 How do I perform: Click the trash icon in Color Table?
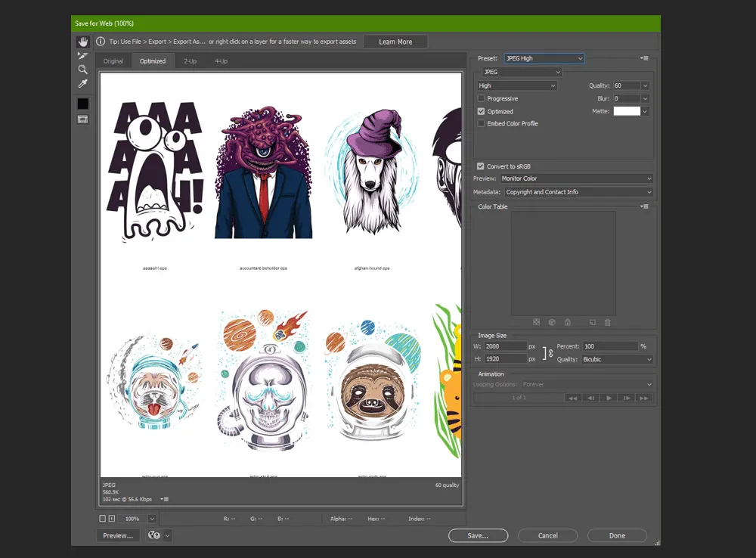click(x=608, y=322)
